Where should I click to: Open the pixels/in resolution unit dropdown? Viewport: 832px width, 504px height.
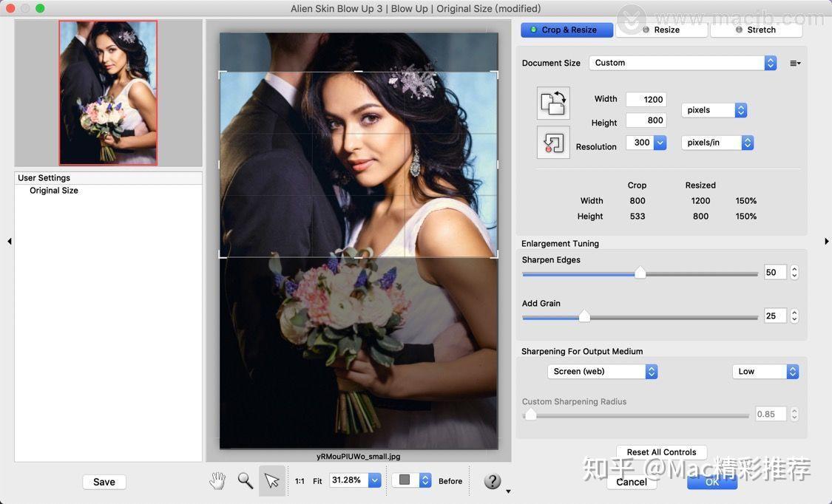(717, 143)
